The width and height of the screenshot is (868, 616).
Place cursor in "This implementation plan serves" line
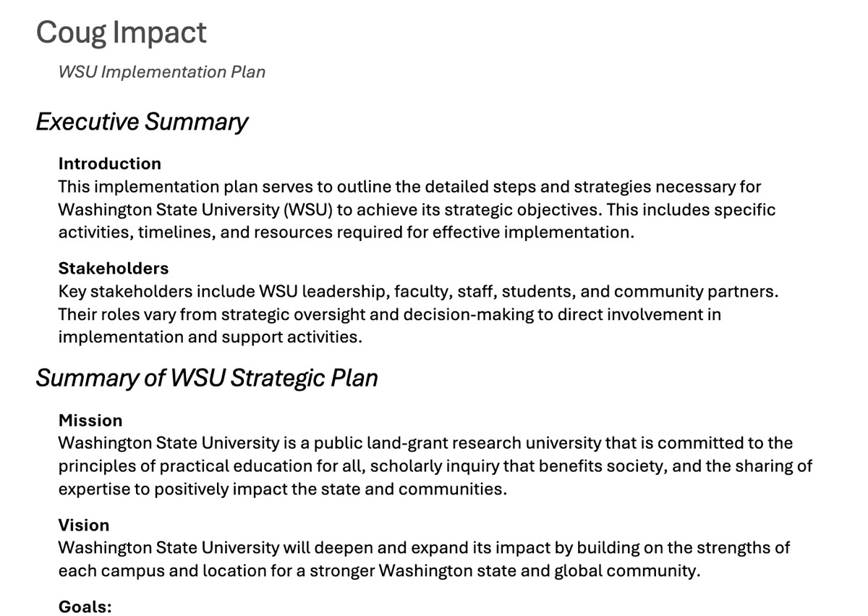409,187
